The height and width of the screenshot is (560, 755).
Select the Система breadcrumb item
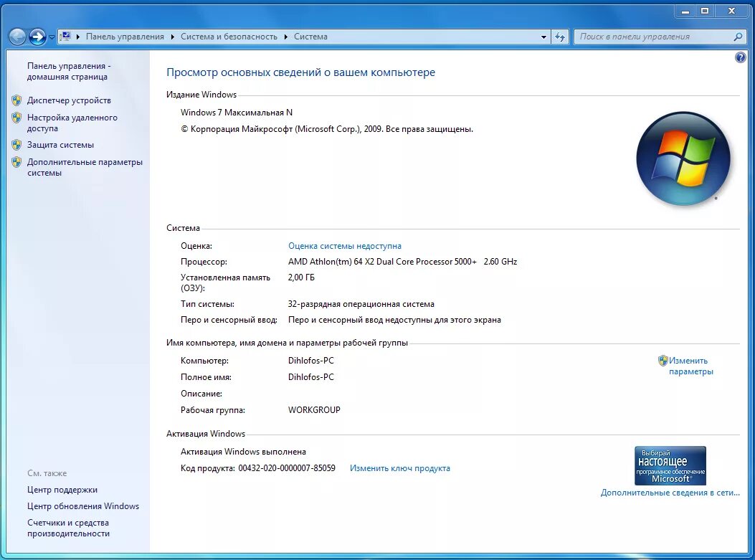tap(310, 37)
